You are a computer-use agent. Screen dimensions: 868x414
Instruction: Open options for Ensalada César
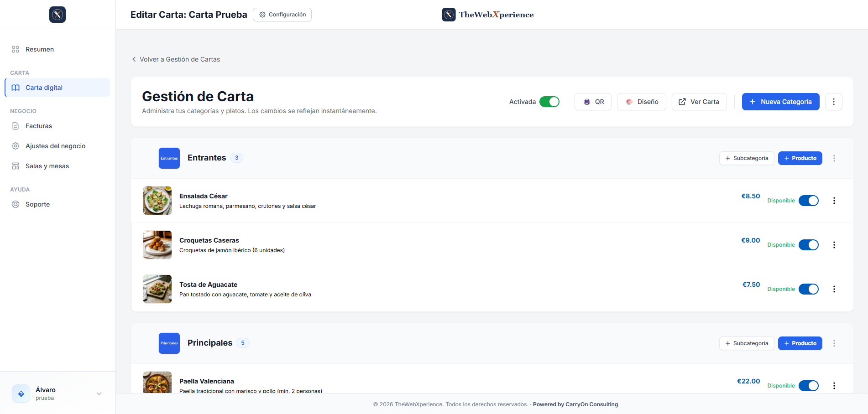[834, 201]
